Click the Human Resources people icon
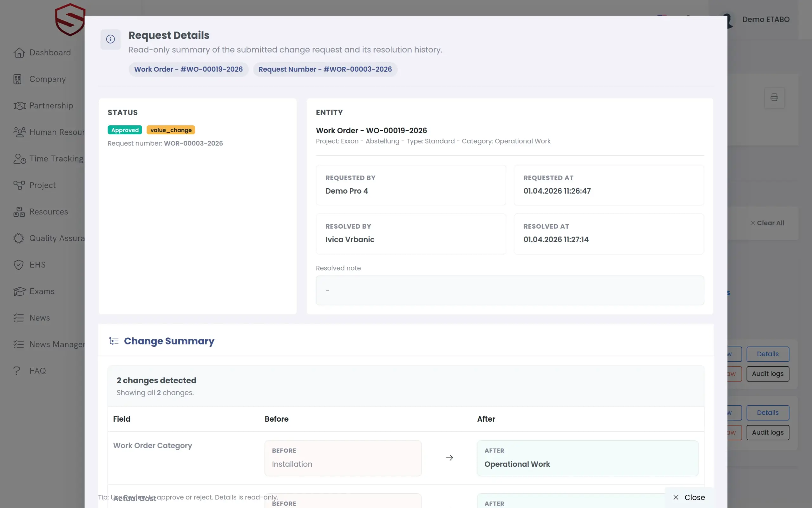The image size is (812, 508). (19, 132)
